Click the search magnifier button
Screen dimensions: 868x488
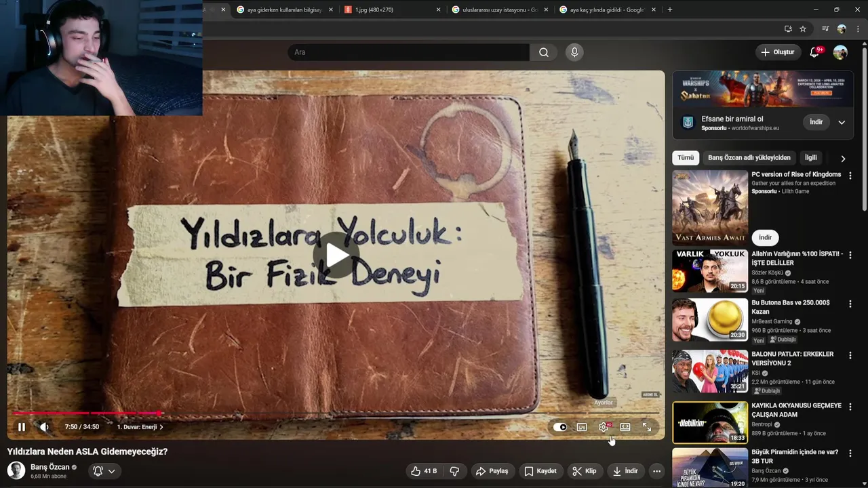click(544, 52)
